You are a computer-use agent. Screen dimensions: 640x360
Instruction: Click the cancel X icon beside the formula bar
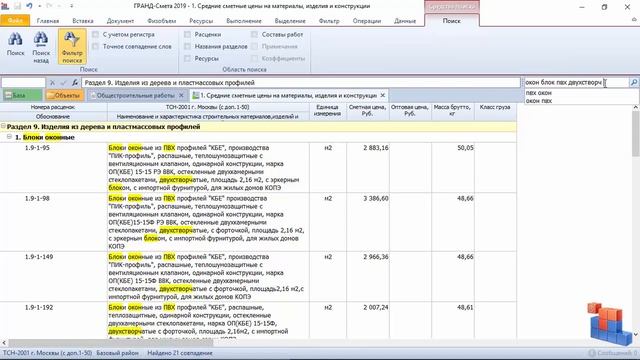pos(52,83)
